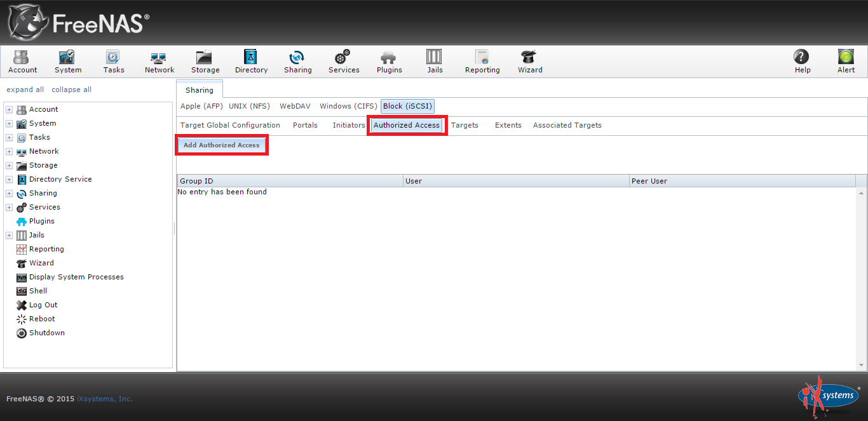Open the Associated Targets tab

(567, 125)
